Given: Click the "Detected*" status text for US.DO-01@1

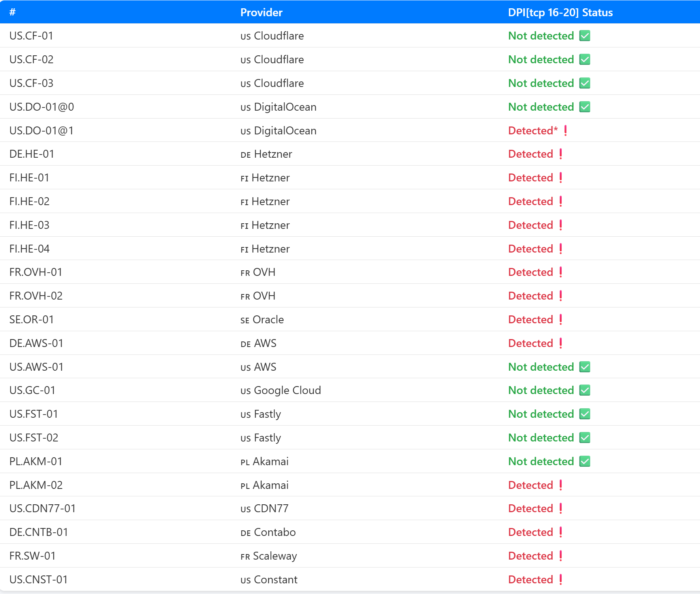Looking at the screenshot, I should tap(533, 130).
